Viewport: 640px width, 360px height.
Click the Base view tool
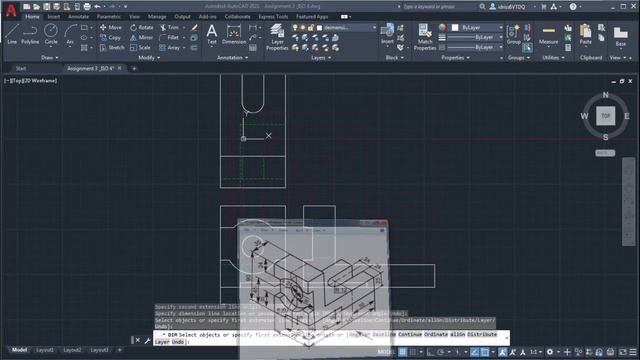tap(620, 36)
